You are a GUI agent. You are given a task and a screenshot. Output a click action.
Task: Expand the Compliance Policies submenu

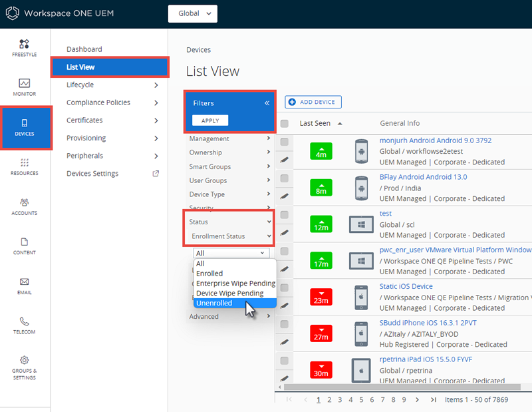click(x=156, y=103)
